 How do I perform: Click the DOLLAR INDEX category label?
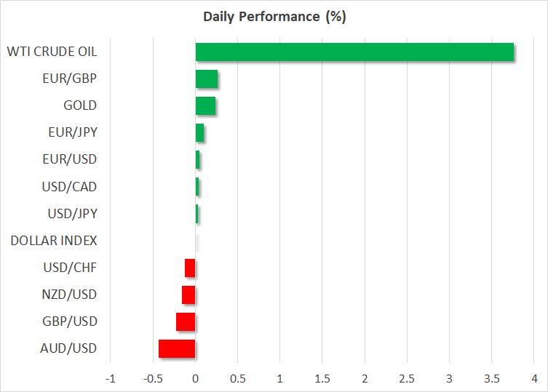54,241
